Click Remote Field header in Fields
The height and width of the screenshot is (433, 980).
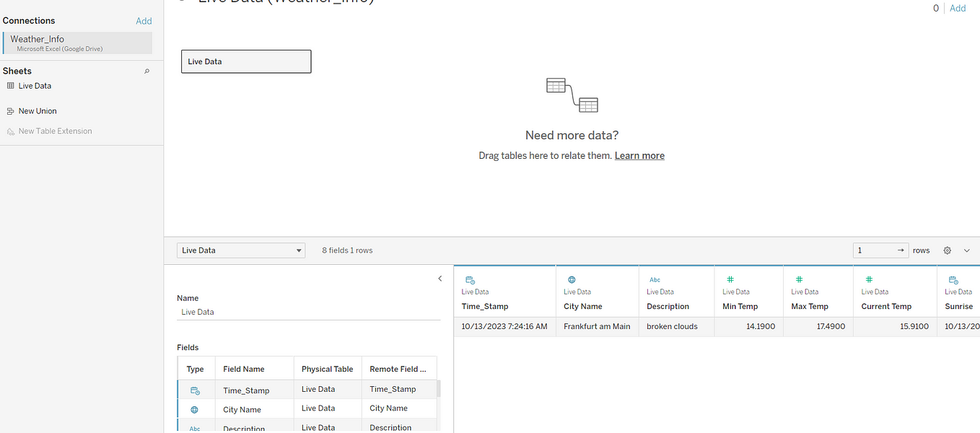point(398,369)
